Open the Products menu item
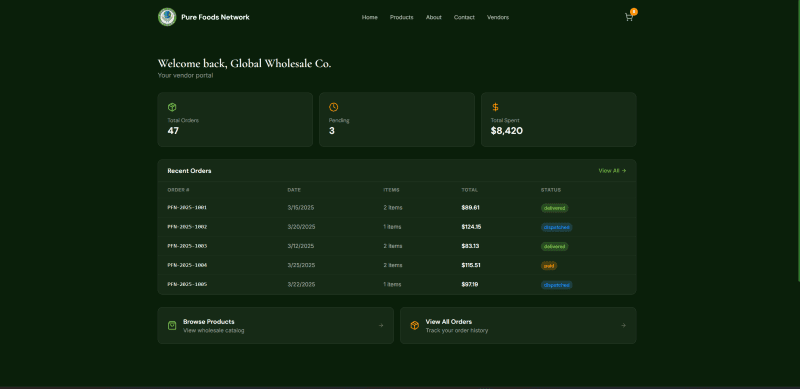The height and width of the screenshot is (389, 800). (x=402, y=17)
